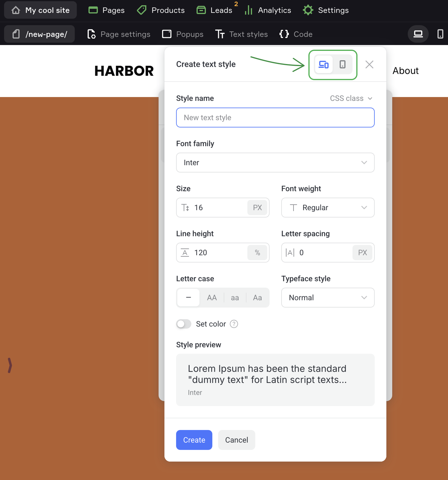Open the Leads menu item

215,10
